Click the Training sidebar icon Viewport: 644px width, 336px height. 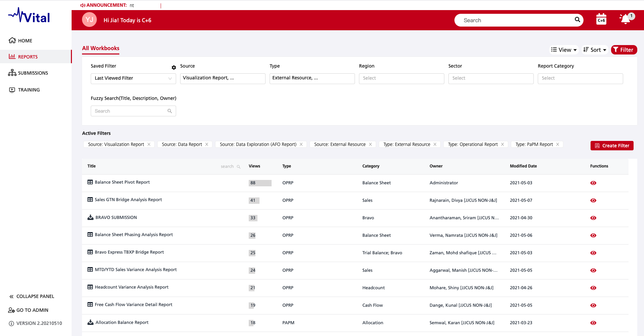12,90
